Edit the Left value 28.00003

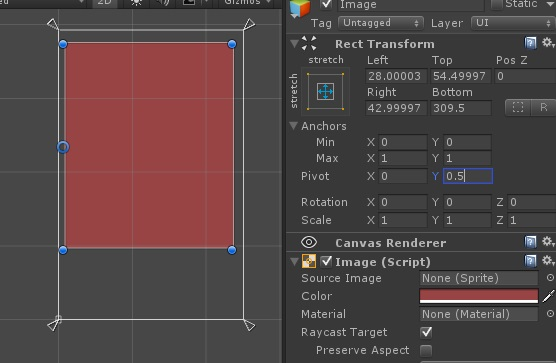click(x=396, y=76)
